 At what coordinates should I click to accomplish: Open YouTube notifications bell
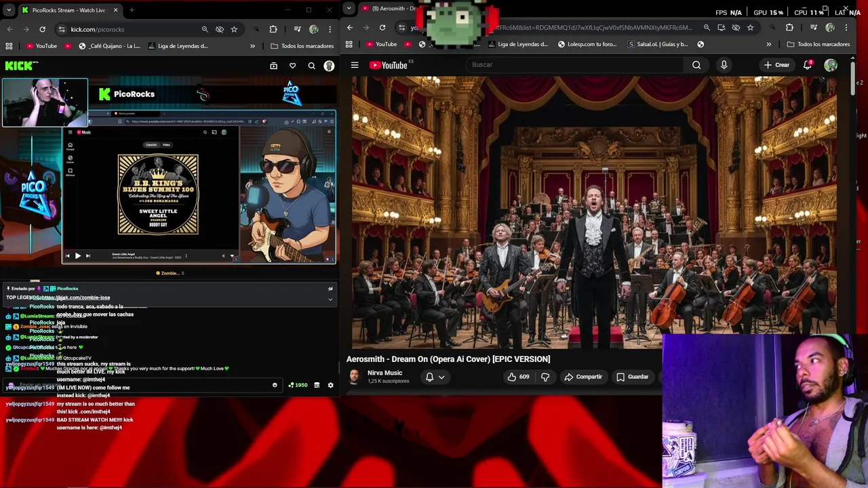[x=807, y=65]
